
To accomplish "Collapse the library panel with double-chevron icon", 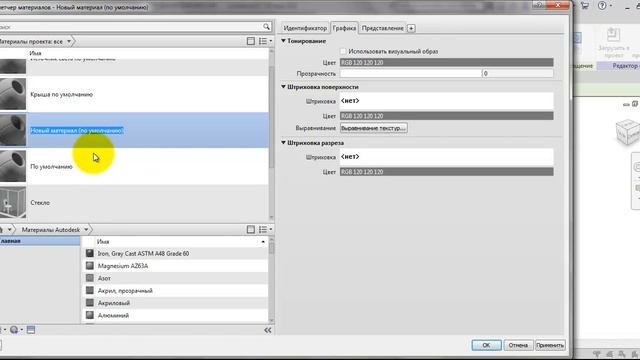I will [x=268, y=330].
